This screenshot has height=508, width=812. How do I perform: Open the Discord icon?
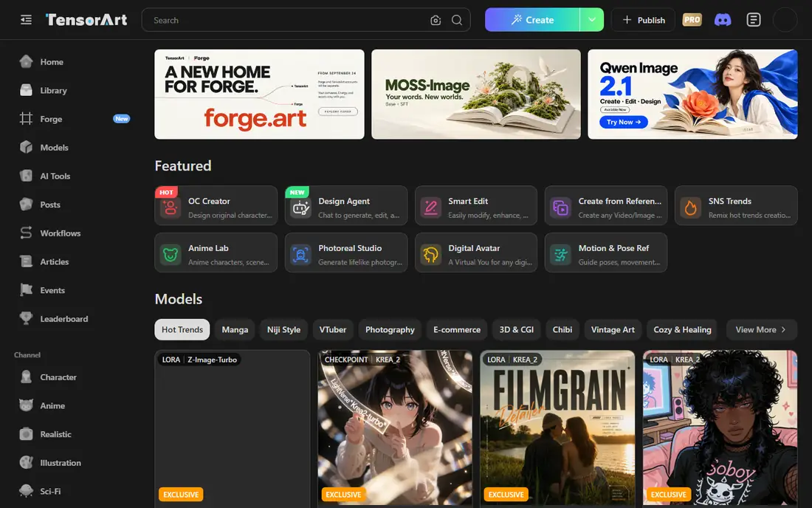[723, 20]
